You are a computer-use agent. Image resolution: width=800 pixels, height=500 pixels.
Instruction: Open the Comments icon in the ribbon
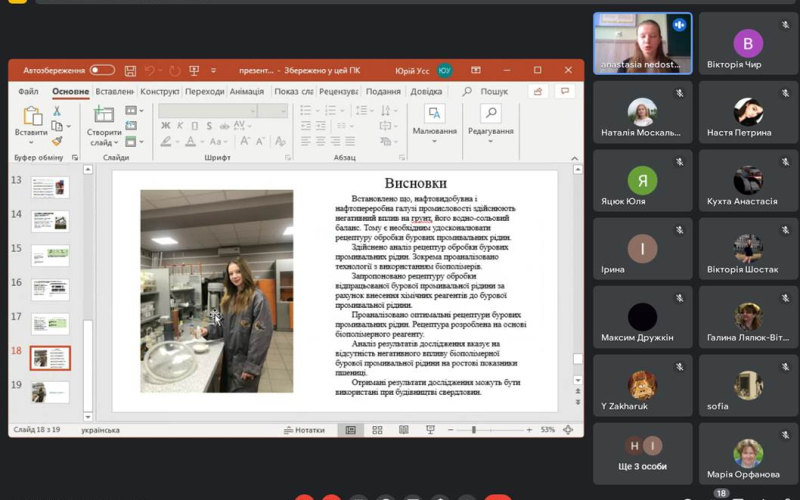[565, 91]
